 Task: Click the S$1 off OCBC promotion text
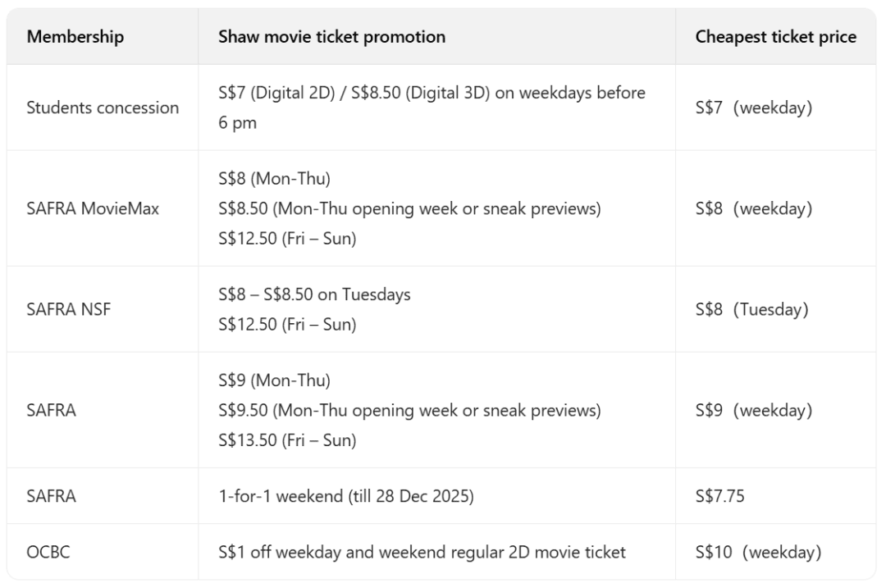422,552
